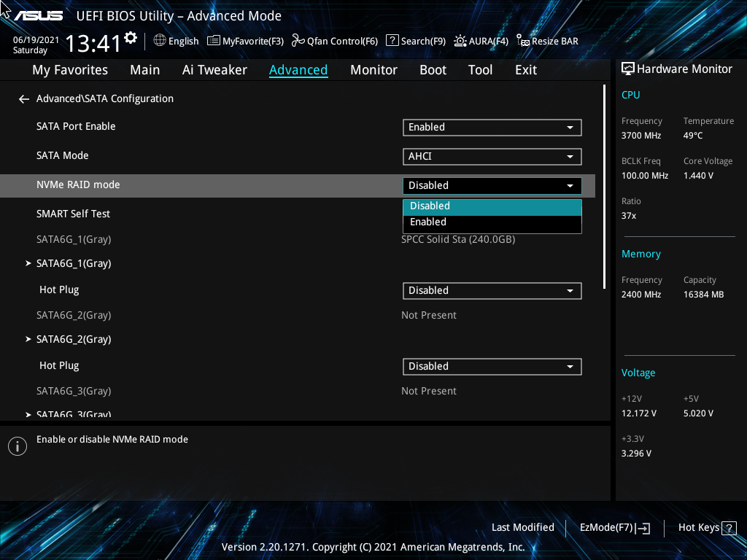The height and width of the screenshot is (560, 747).
Task: Open Hot Keys help
Action: pos(706,527)
